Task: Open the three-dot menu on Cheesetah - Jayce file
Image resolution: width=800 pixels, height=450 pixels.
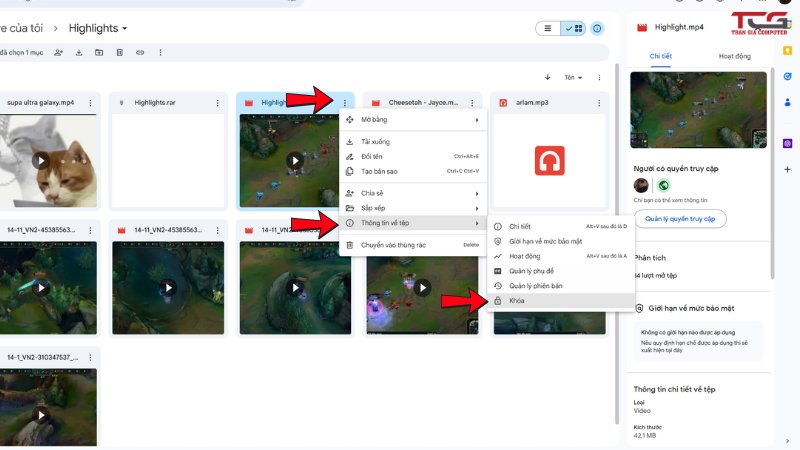Action: tap(472, 103)
